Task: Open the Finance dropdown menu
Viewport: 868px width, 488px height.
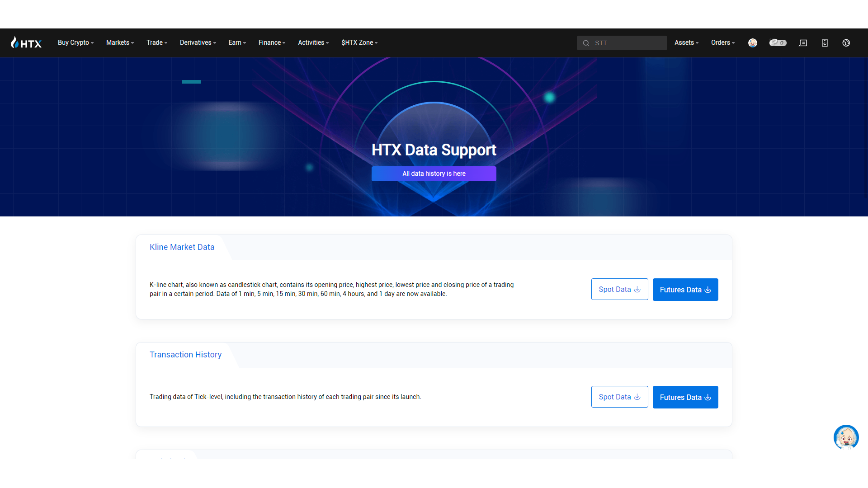Action: tap(271, 42)
